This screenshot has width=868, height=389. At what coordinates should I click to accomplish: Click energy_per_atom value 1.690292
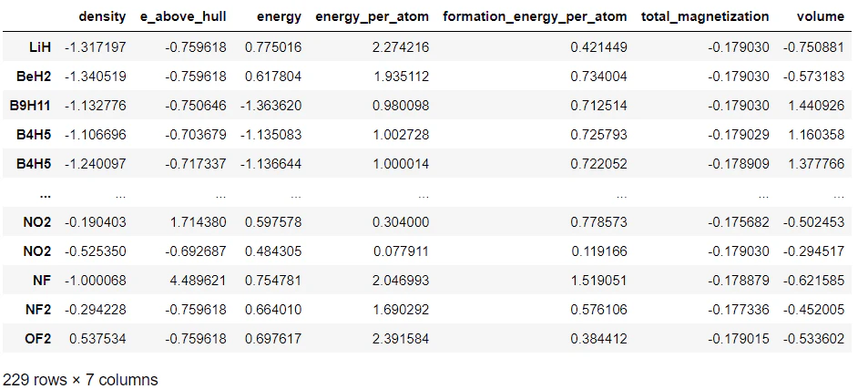pyautogui.click(x=402, y=310)
